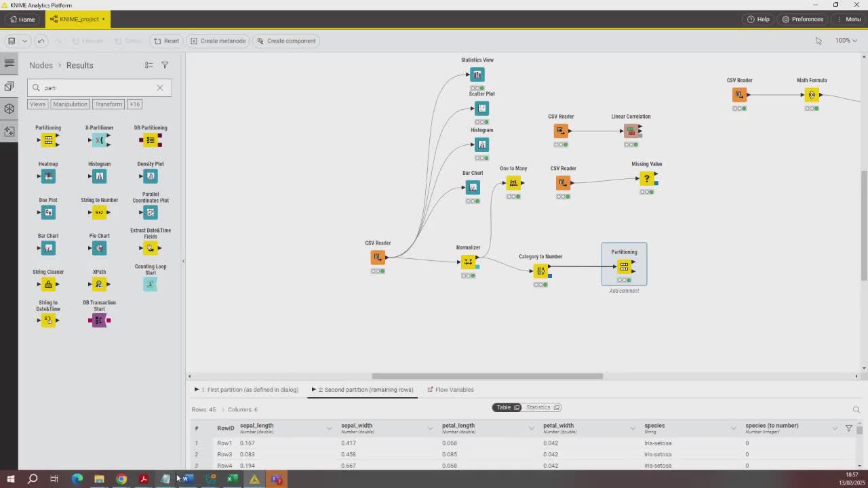Click the horizontal canvas scrollbar

pyautogui.click(x=487, y=376)
